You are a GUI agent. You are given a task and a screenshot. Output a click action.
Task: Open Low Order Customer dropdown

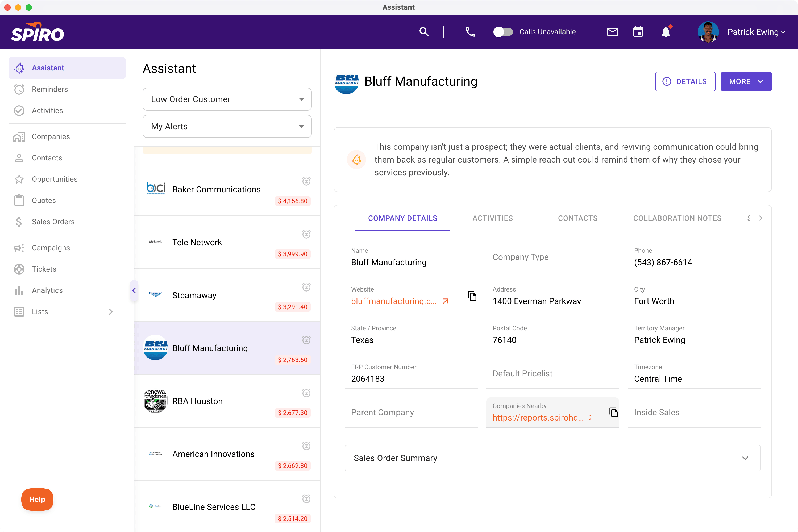227,99
